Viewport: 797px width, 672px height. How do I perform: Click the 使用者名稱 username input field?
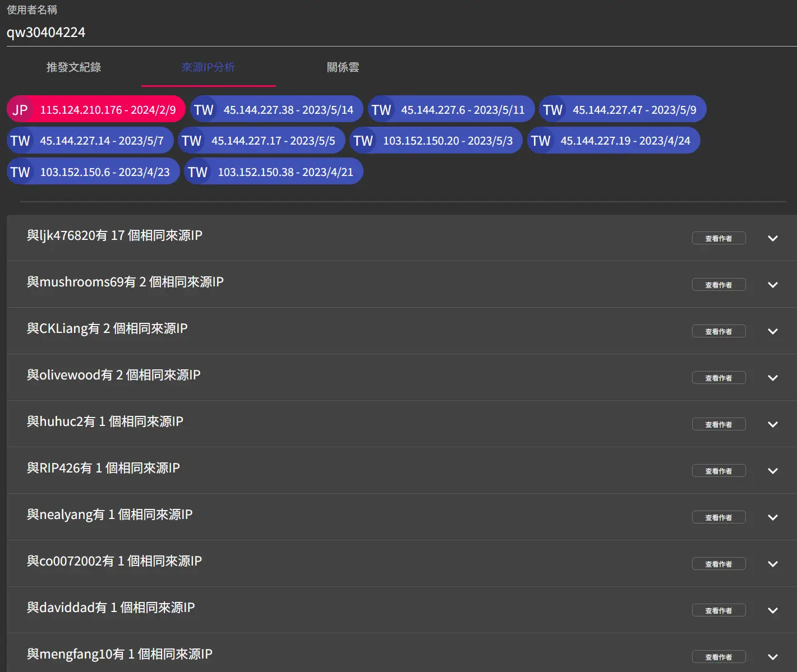[393, 33]
